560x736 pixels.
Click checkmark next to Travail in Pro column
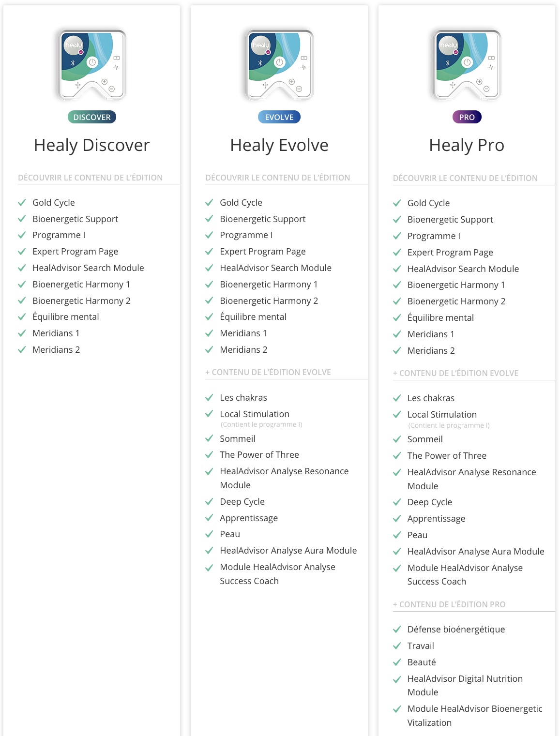397,646
